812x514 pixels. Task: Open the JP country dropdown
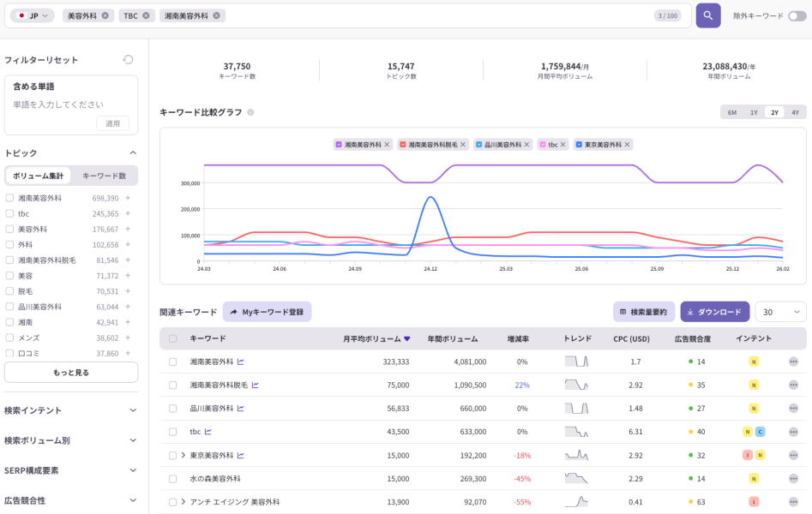[x=33, y=15]
